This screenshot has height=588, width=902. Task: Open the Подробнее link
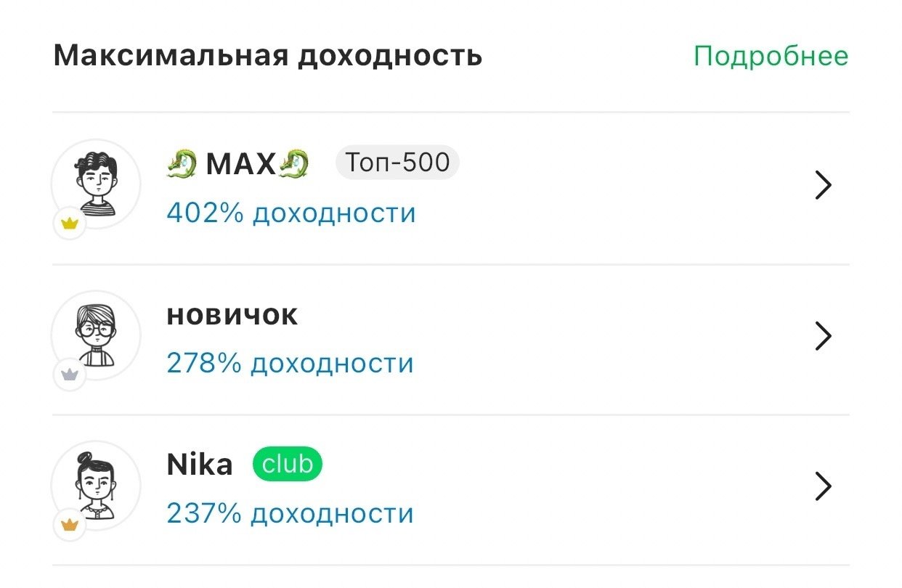click(771, 56)
